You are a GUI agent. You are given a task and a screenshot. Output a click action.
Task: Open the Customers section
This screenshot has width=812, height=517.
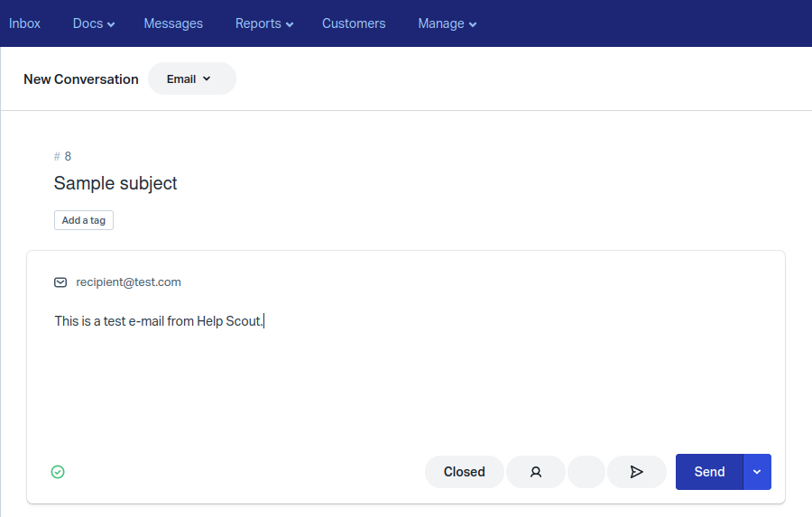coord(354,23)
